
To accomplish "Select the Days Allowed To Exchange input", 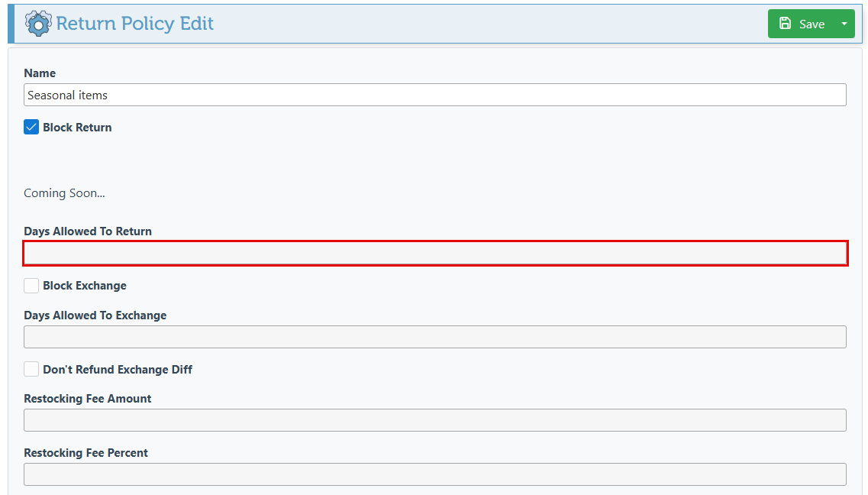I will pos(435,337).
